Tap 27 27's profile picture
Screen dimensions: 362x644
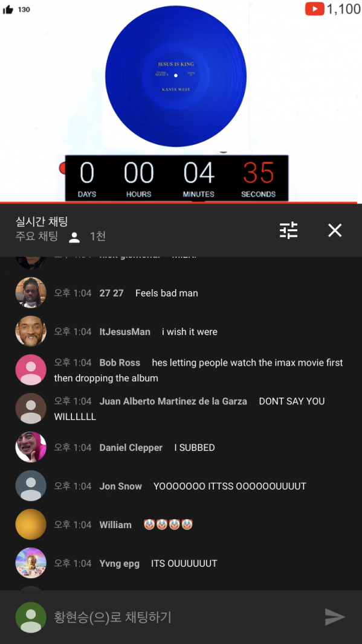click(x=31, y=293)
